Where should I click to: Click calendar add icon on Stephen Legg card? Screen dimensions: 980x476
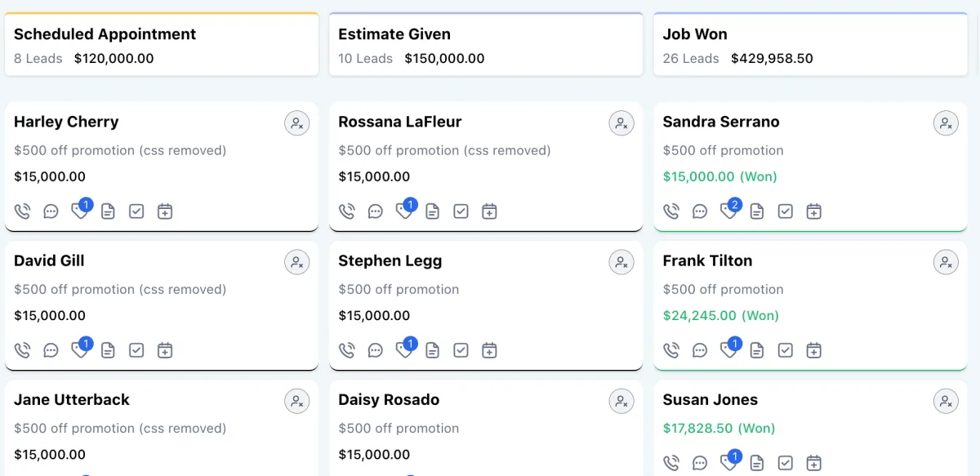click(x=489, y=350)
